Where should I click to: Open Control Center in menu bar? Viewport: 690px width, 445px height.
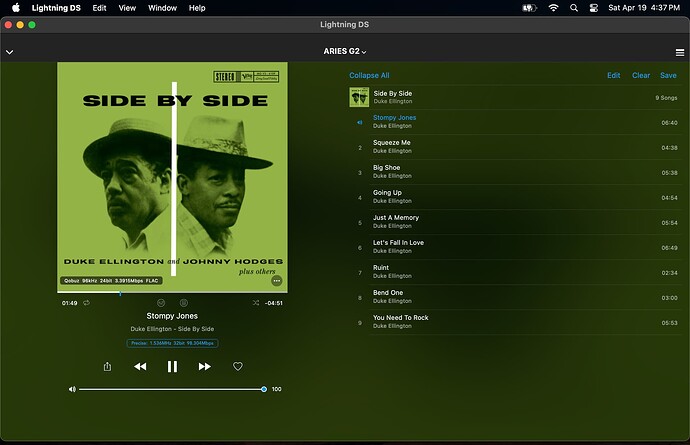[x=594, y=8]
